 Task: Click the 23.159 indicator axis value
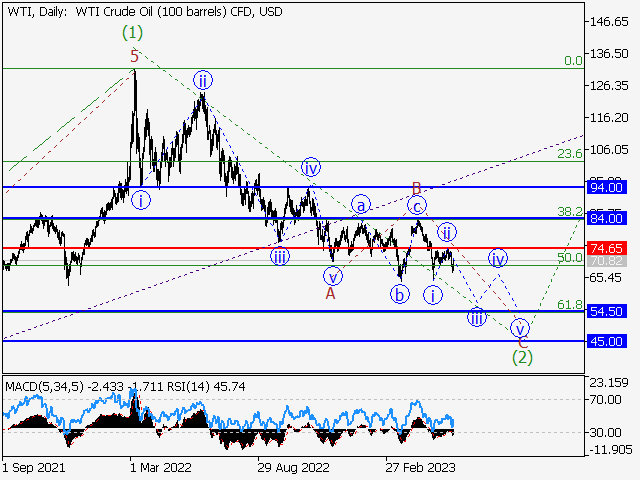pyautogui.click(x=610, y=383)
